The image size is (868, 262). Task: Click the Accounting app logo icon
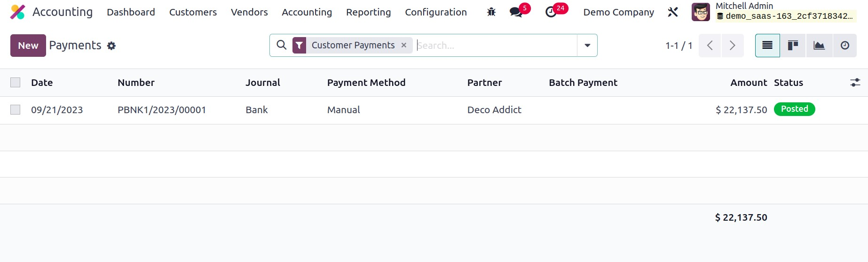17,12
